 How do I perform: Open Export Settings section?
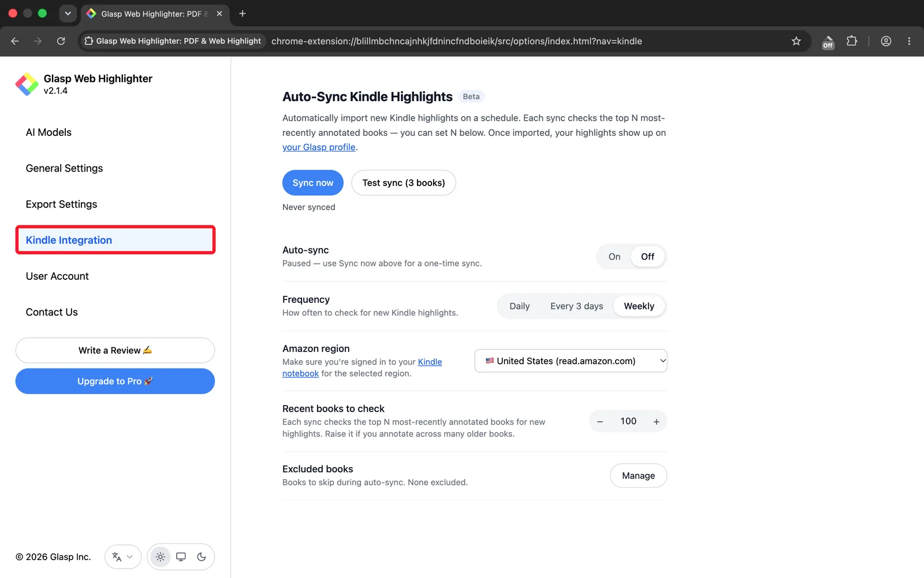61,204
